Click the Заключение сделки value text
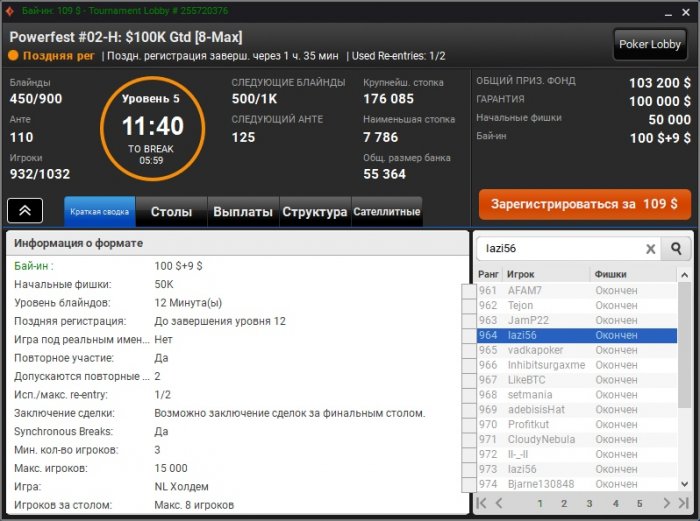Viewport: 700px width, 521px height. coord(290,413)
